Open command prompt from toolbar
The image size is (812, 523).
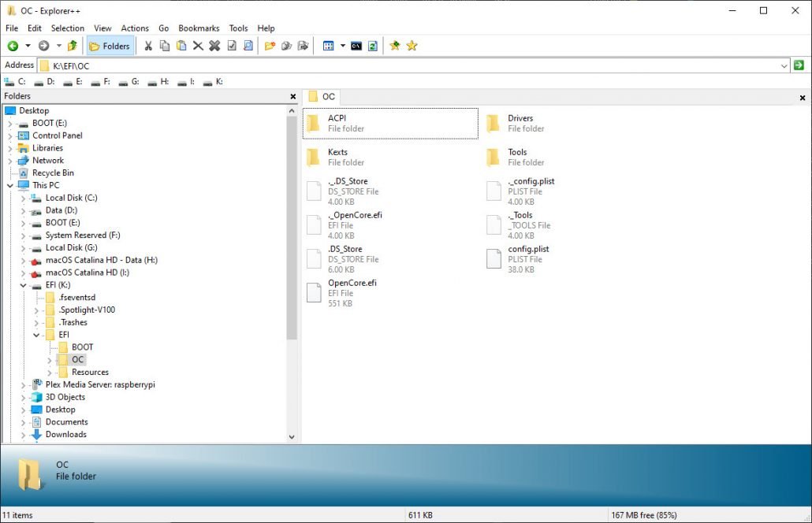(x=356, y=46)
